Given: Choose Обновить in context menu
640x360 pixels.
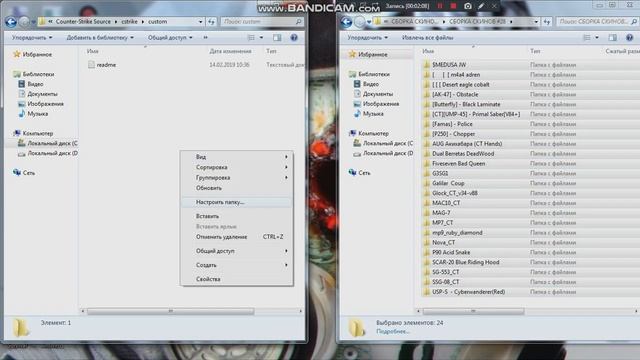Looking at the screenshot, I should [x=237, y=188].
